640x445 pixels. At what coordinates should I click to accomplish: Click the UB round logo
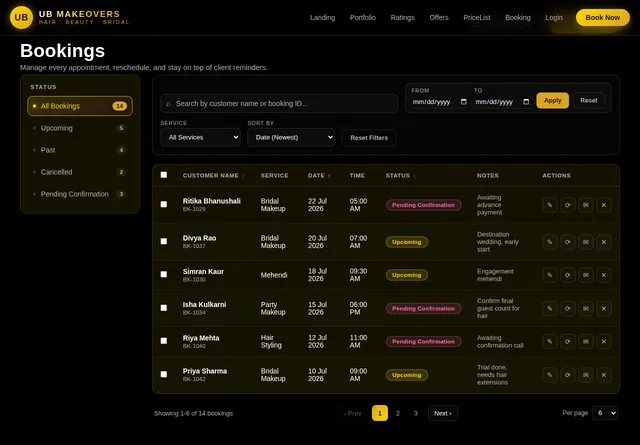(x=21, y=18)
